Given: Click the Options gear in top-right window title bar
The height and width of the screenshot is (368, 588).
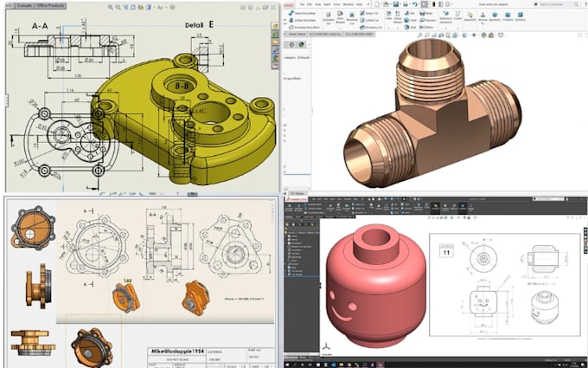Looking at the screenshot, I should tap(448, 4).
